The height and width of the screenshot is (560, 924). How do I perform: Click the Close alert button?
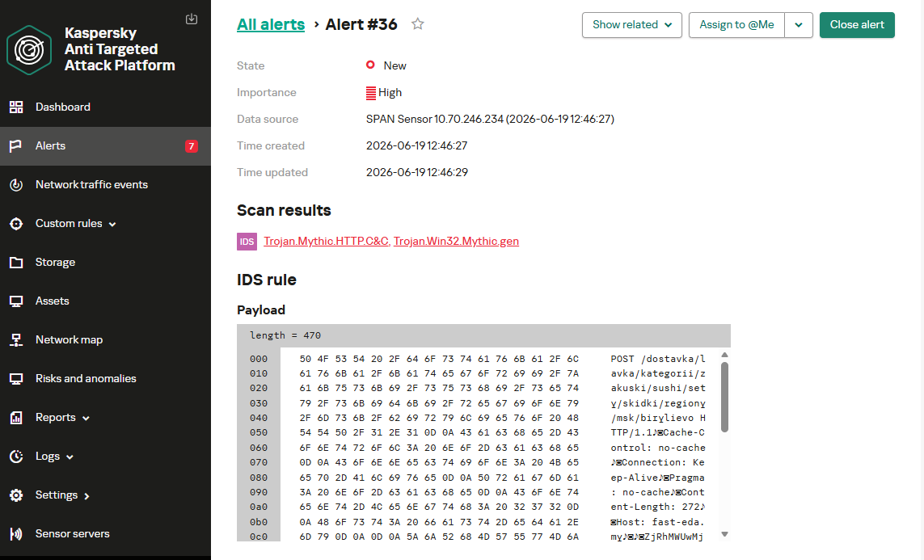point(857,25)
